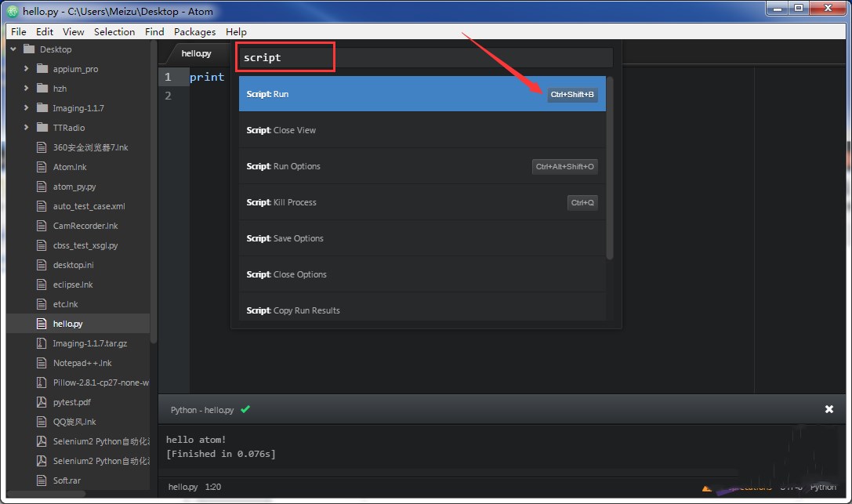Click the TTRadio folder icon
The width and height of the screenshot is (852, 504).
point(42,128)
